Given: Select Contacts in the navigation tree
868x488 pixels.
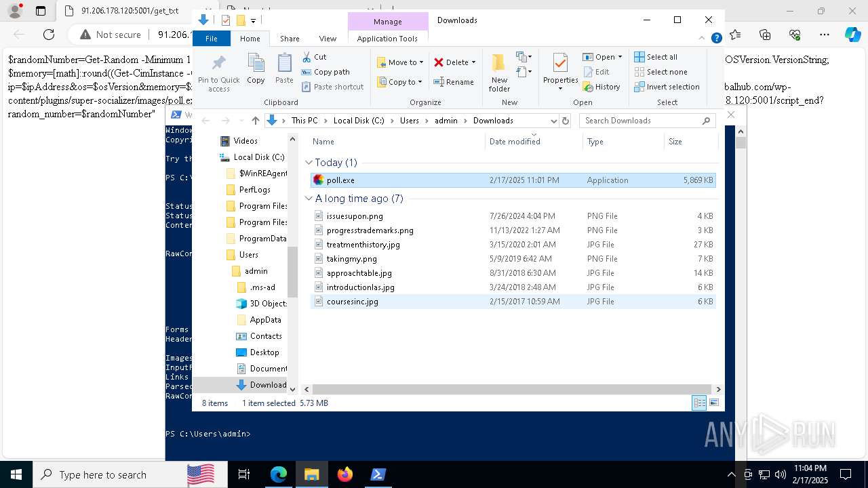Looking at the screenshot, I should (x=266, y=336).
